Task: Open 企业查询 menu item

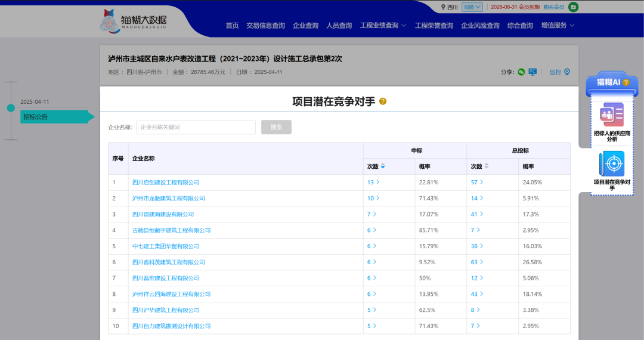Action: (305, 26)
